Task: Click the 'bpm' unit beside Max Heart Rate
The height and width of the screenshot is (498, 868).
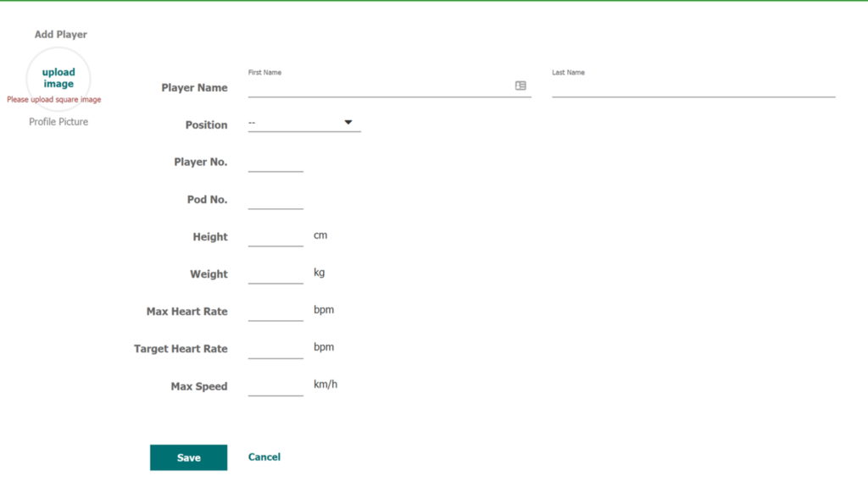Action: point(324,310)
